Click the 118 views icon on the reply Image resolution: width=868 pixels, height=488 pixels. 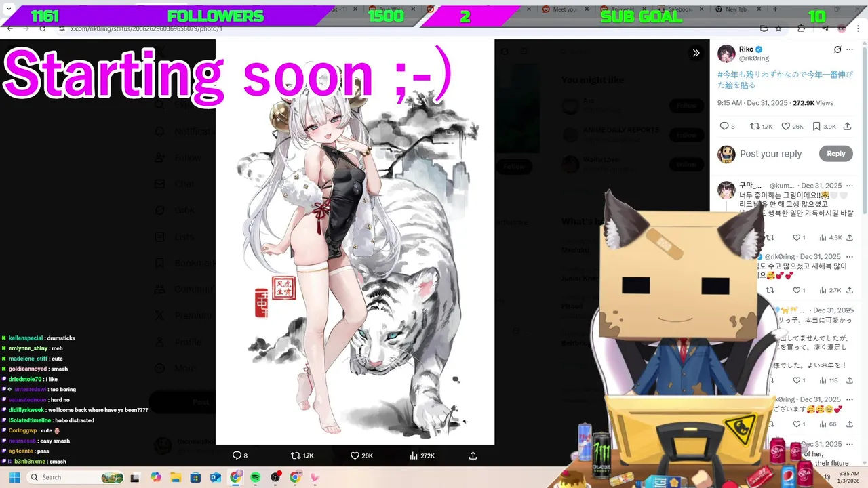(829, 380)
